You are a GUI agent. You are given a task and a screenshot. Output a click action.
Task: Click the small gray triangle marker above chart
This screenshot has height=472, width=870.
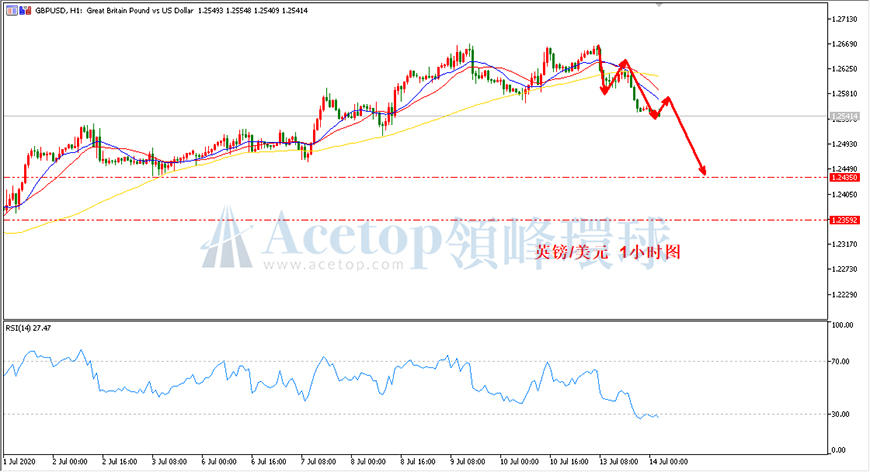click(659, 4)
